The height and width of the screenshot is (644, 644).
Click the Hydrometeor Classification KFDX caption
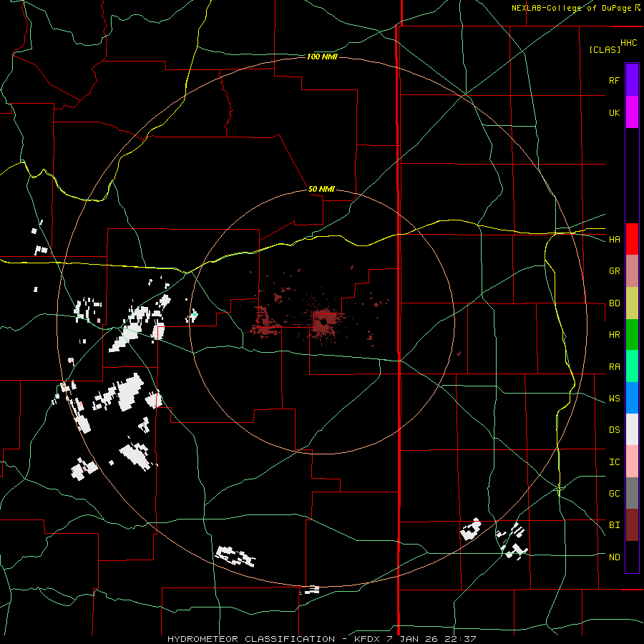321,639
